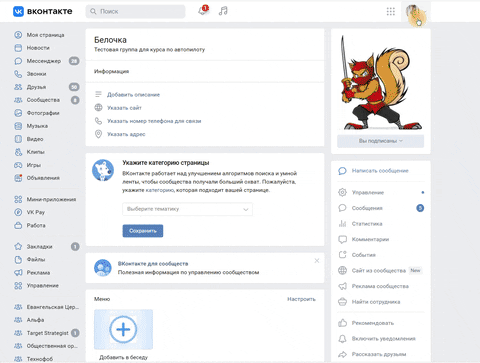480x363 pixels.
Task: Click Настроить in the Меню block
Action: pos(301,299)
